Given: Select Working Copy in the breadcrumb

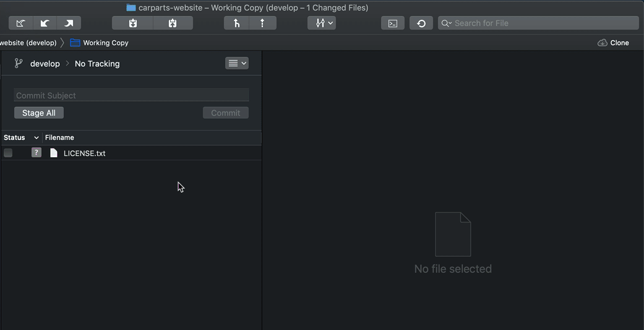Looking at the screenshot, I should [105, 43].
